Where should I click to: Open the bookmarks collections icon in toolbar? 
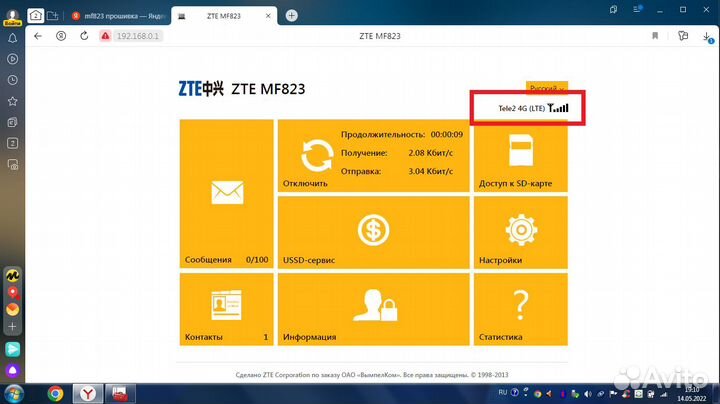[683, 36]
